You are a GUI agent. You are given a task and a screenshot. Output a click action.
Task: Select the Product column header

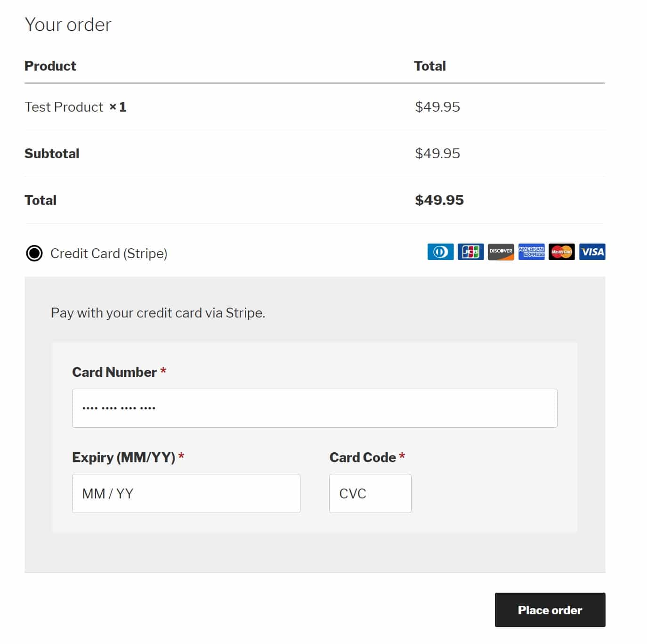(x=50, y=66)
